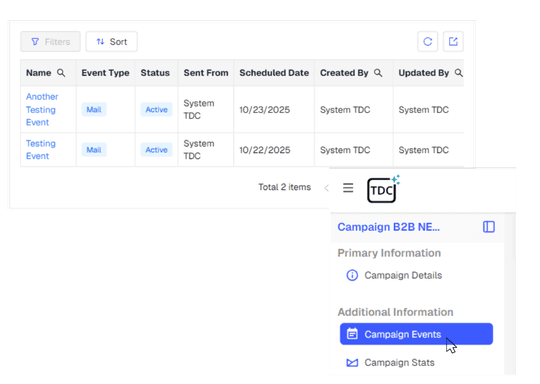Click the Scheduled Date column header

(274, 73)
